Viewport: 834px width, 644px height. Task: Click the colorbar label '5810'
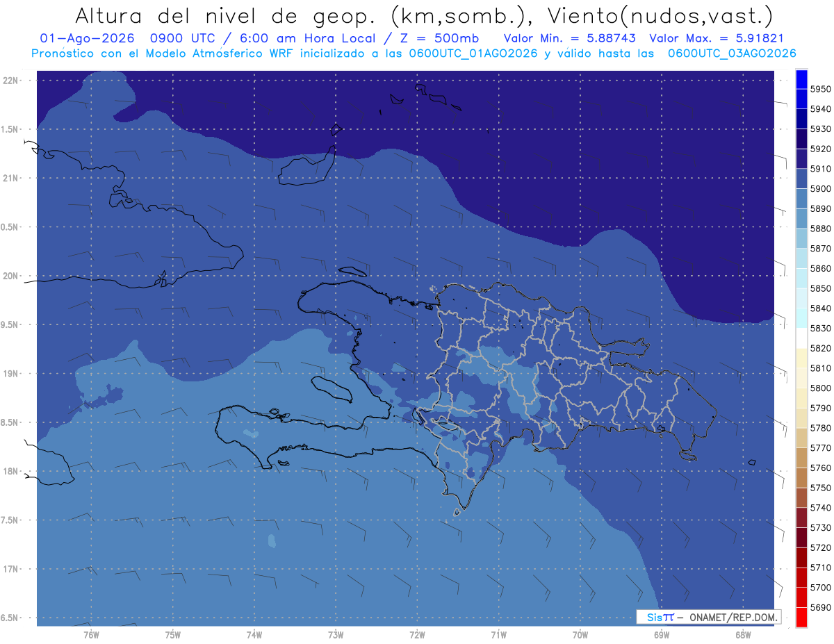(820, 368)
